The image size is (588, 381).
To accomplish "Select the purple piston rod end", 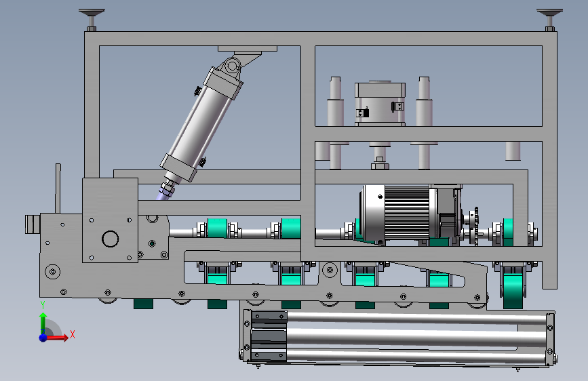I will tap(162, 196).
